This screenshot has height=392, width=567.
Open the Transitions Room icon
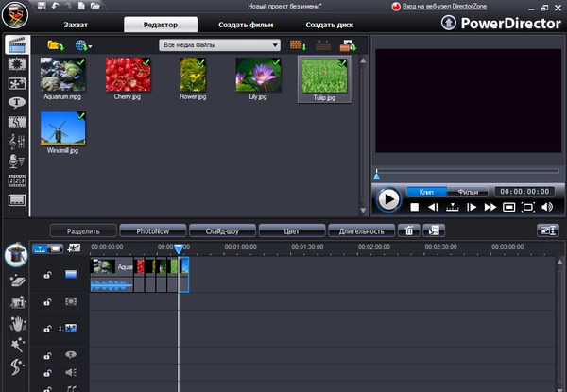coord(17,122)
